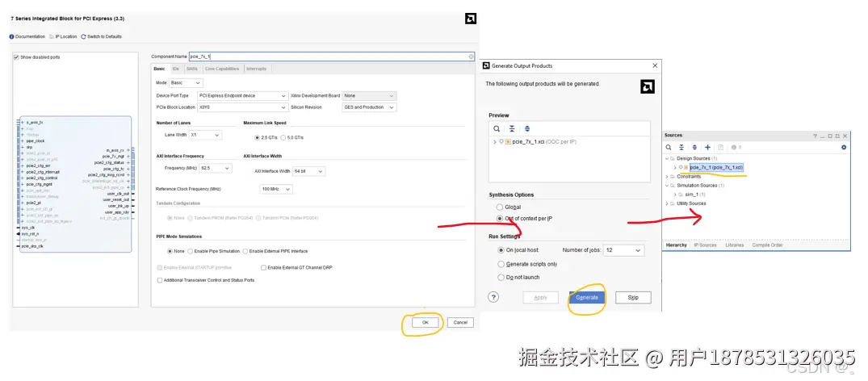This screenshot has width=868, height=381.
Task: Click the Skip button
Action: coord(633,297)
